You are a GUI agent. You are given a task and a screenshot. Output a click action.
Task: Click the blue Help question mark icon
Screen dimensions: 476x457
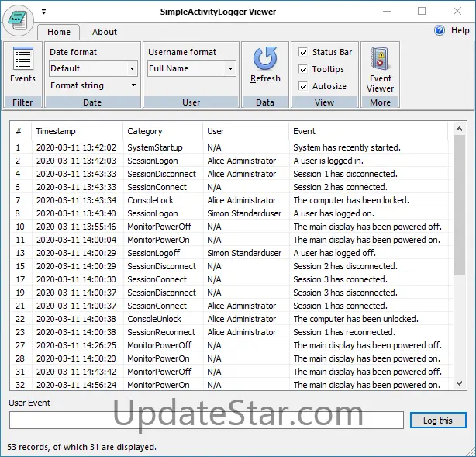[x=440, y=30]
